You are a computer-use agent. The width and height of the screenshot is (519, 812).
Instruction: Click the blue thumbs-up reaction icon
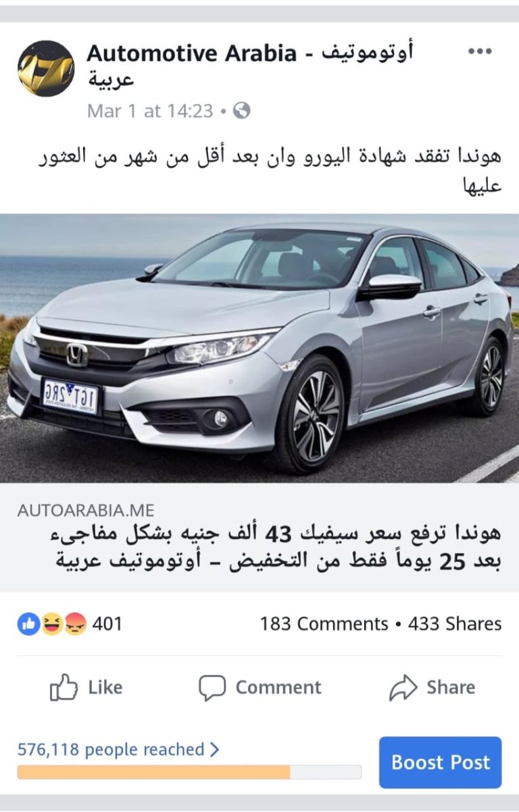point(28,624)
